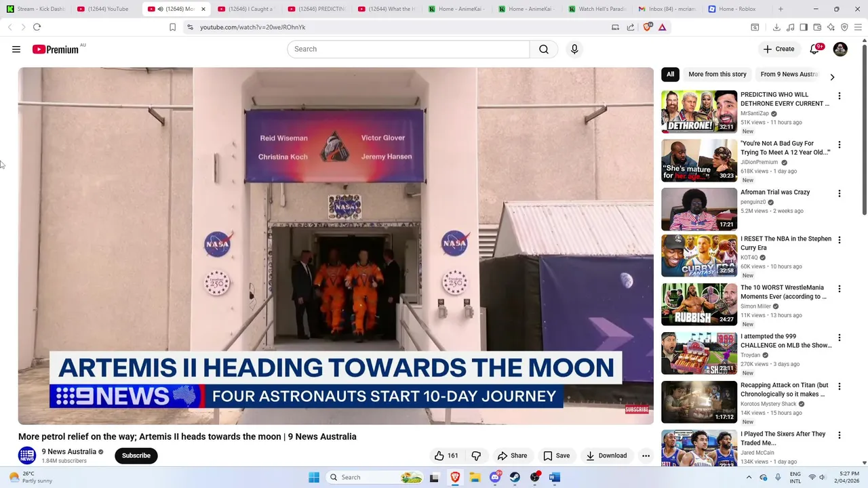Image resolution: width=868 pixels, height=488 pixels.
Task: Open the YouTube hamburger guide menu
Action: (16, 49)
